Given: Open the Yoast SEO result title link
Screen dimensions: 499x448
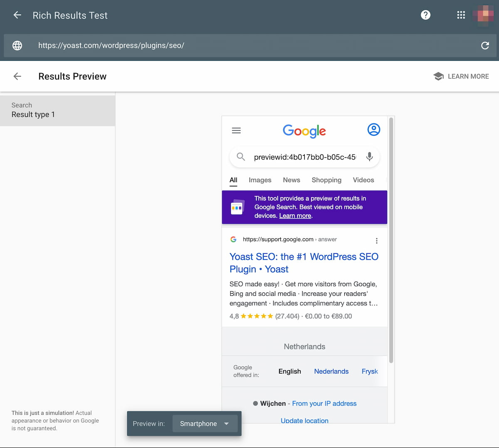Looking at the screenshot, I should coord(304,263).
